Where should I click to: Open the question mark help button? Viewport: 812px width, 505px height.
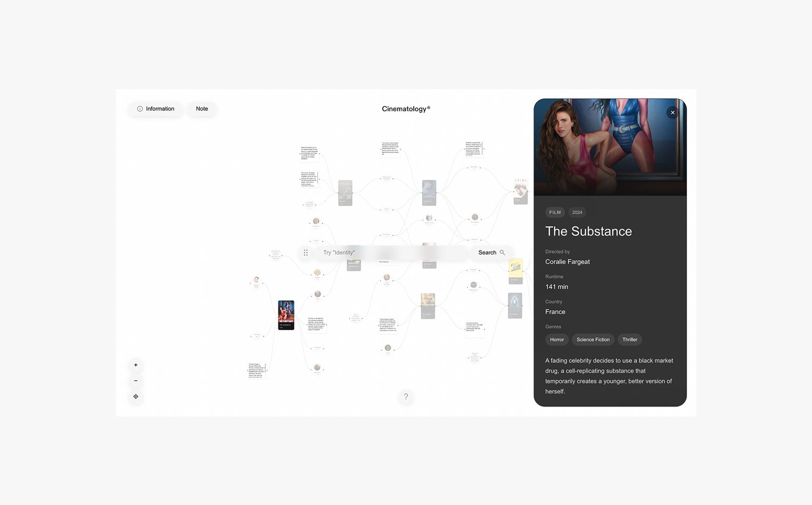[406, 396]
